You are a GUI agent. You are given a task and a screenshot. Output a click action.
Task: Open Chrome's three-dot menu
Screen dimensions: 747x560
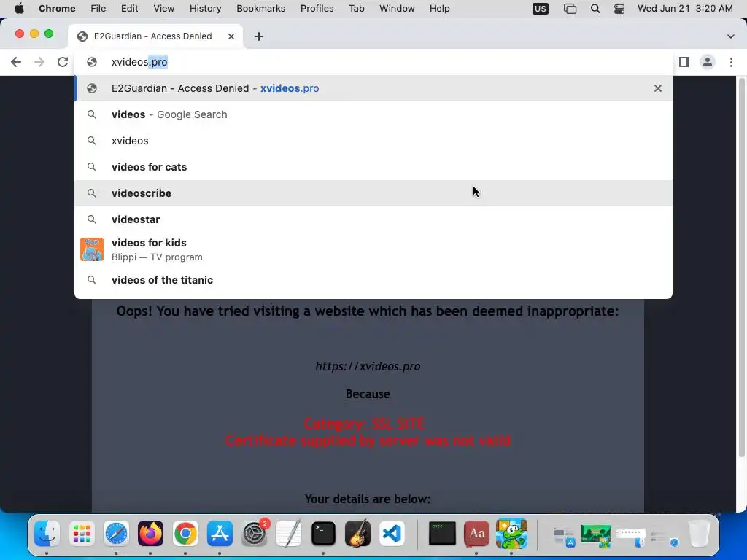tap(731, 62)
